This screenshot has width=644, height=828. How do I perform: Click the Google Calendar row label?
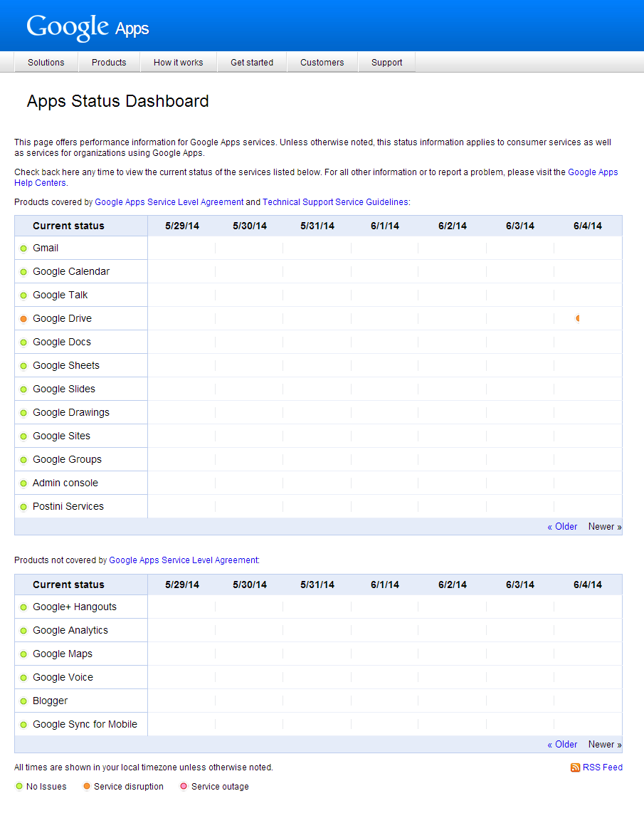point(71,272)
